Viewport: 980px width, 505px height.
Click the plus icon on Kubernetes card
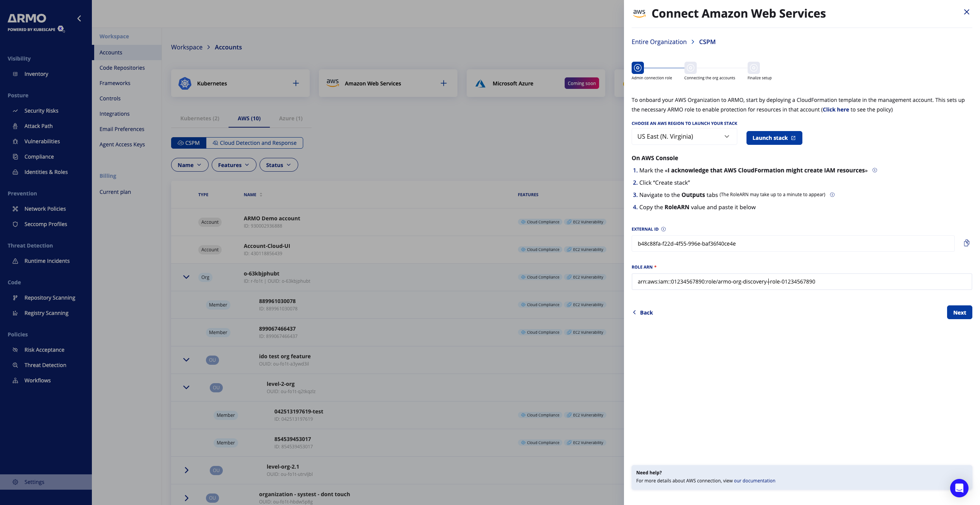(296, 83)
